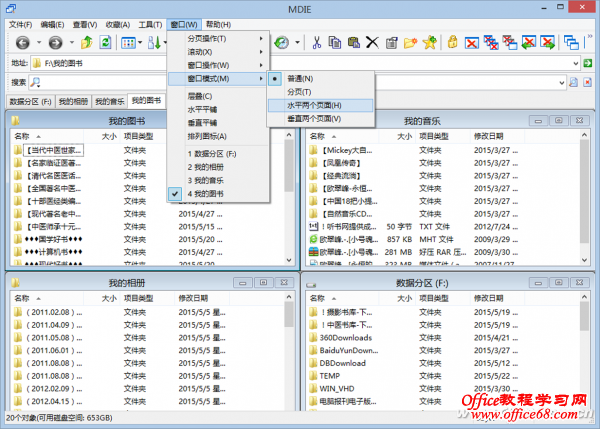Click the Close tabs to right icon
This screenshot has width=600, height=429.
point(548,42)
